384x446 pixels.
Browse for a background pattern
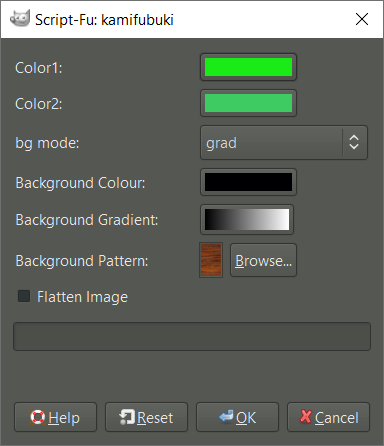263,260
